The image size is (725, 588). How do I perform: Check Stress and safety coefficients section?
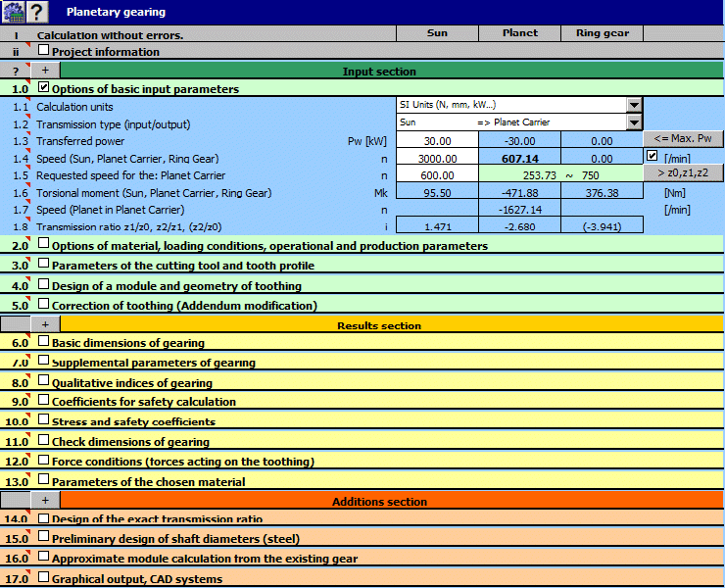tap(43, 421)
